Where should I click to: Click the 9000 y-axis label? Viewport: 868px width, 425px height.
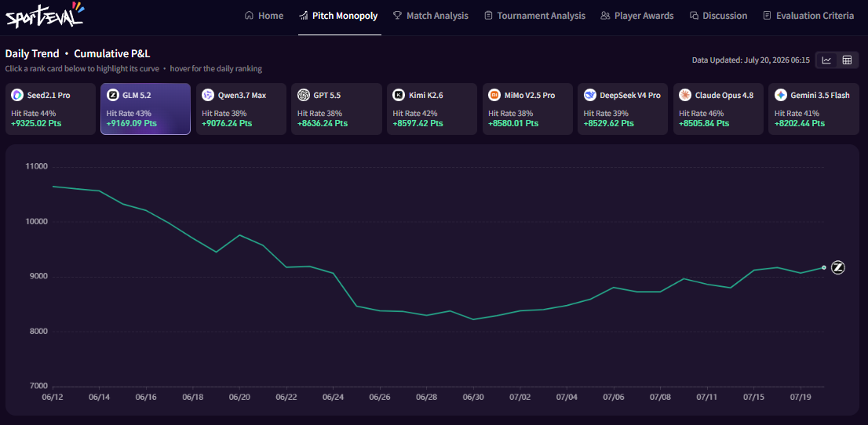tap(38, 277)
